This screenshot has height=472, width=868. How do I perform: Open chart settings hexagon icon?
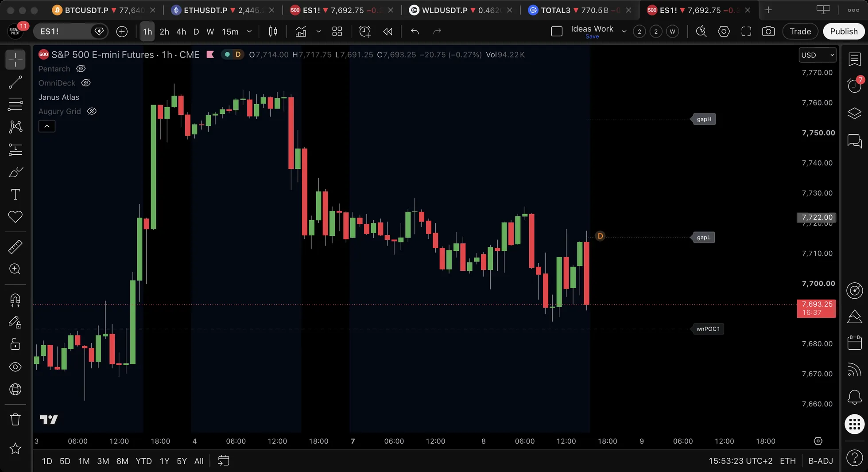coord(724,31)
